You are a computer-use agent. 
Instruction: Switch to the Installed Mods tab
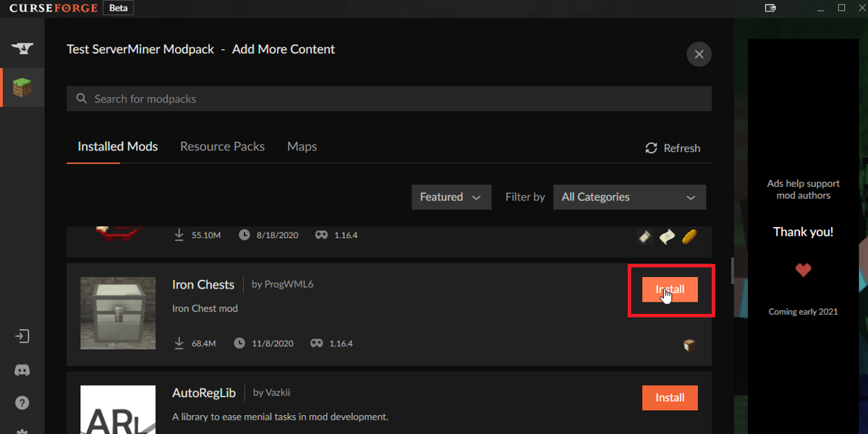pyautogui.click(x=118, y=146)
